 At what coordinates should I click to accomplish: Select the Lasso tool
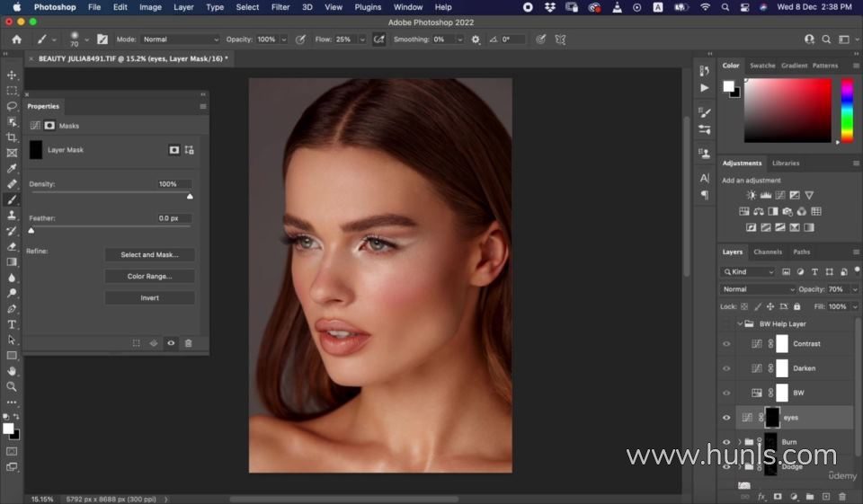point(12,106)
